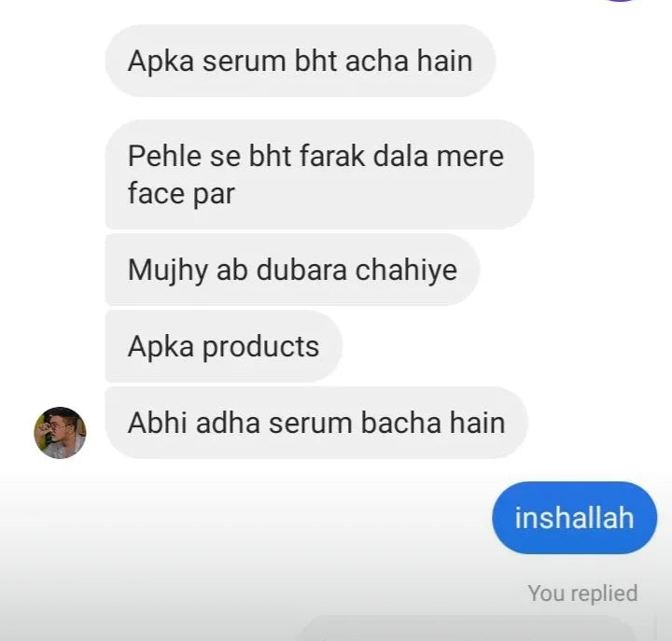Tap the 'Apka products' message bubble
Viewport: 672px width, 641px height.
pyautogui.click(x=223, y=346)
